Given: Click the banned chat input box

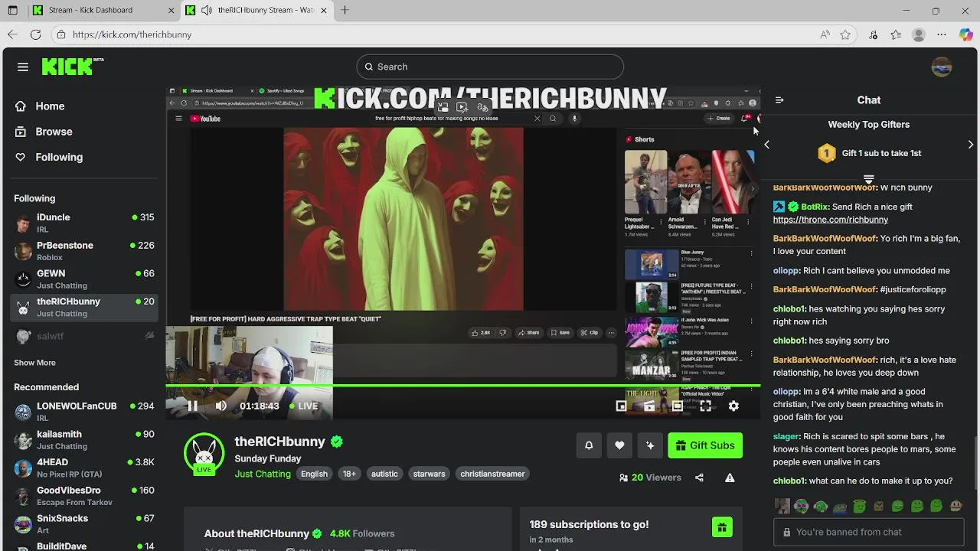Looking at the screenshot, I should point(868,532).
